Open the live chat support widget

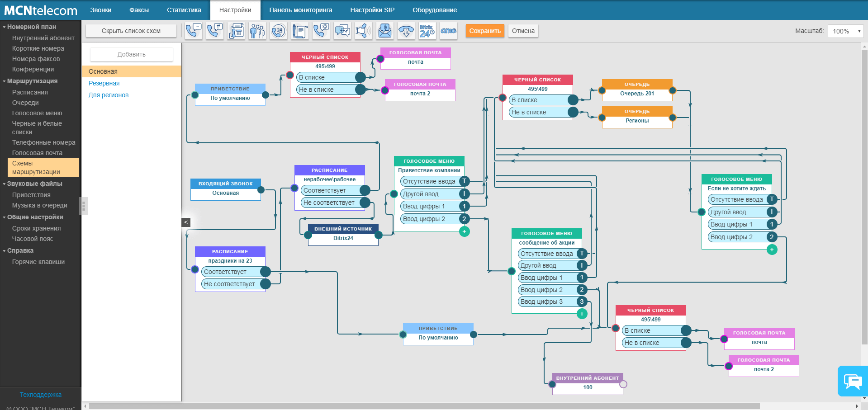[x=853, y=381]
